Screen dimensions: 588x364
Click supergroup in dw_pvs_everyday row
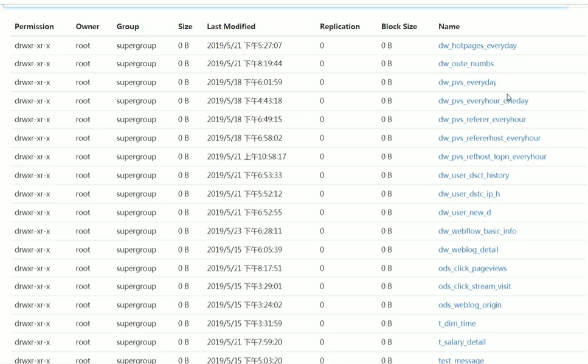click(x=136, y=82)
